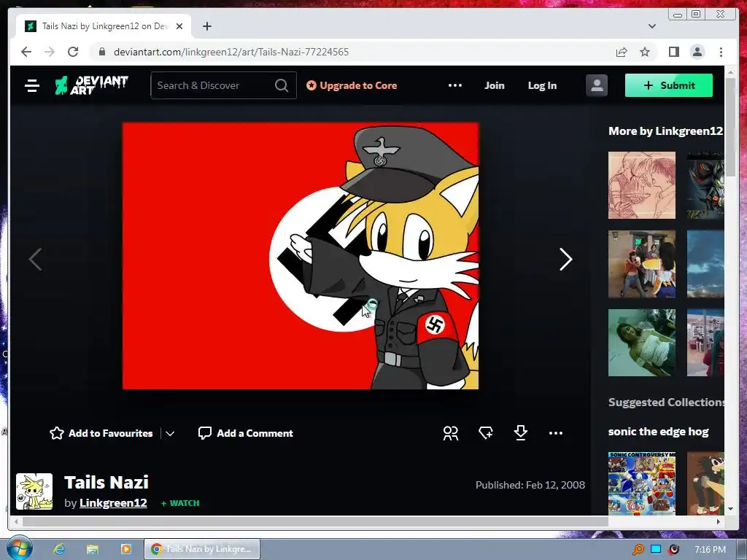Click the address bar URL

point(231,52)
